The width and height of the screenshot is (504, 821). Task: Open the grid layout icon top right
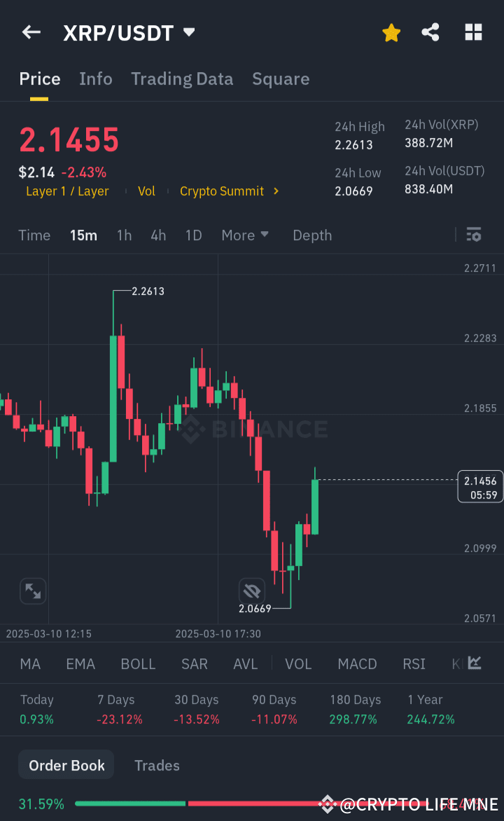pos(474,32)
